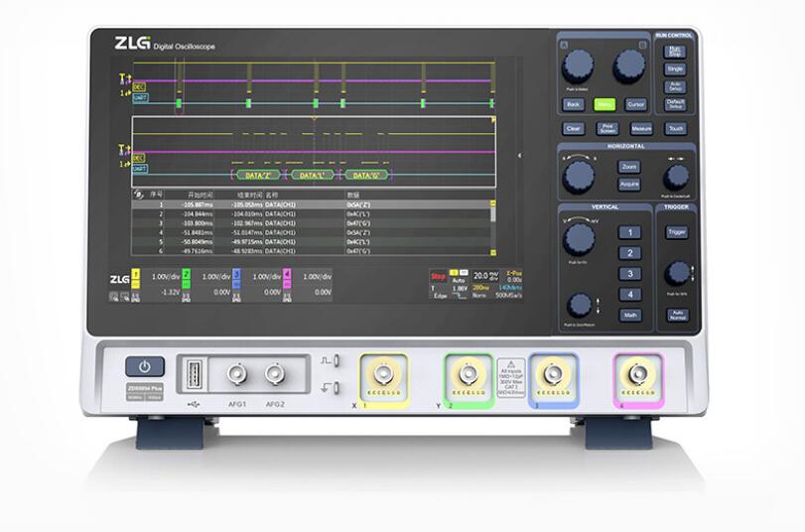
Task: Tap the decode table scroll-down arrow
Action: point(493,253)
